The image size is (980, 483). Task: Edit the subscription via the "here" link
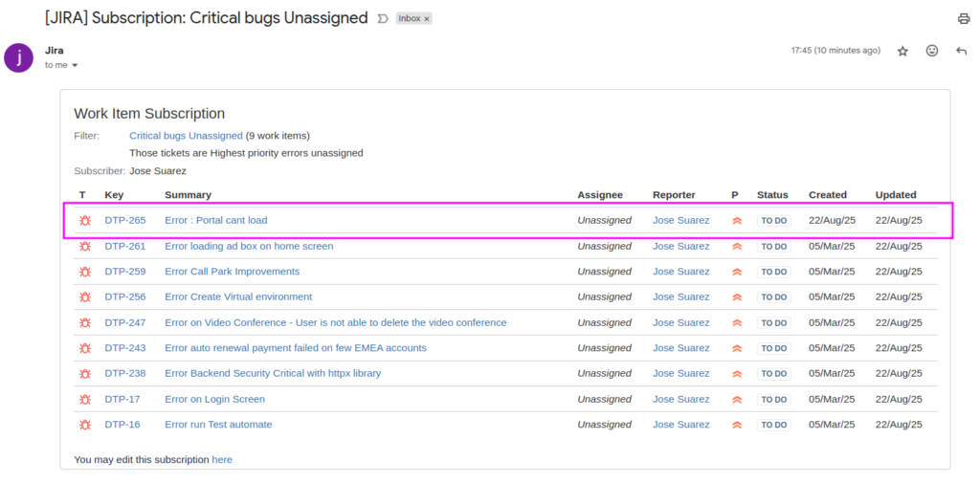point(222,460)
